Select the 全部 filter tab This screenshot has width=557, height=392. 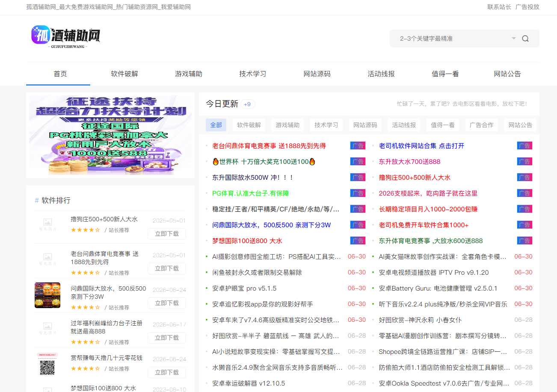coord(216,125)
